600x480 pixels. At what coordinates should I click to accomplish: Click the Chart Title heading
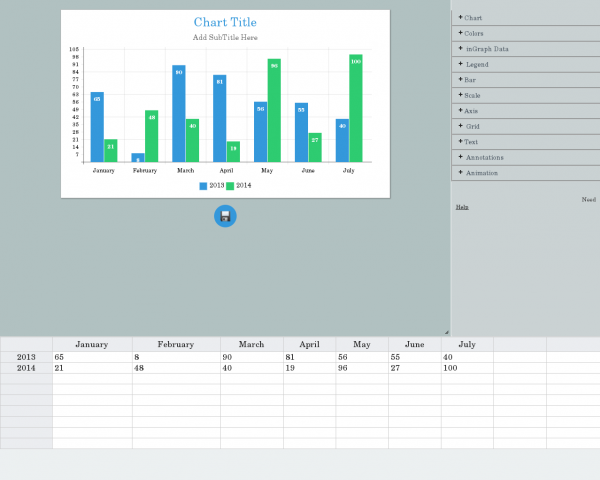[x=225, y=22]
